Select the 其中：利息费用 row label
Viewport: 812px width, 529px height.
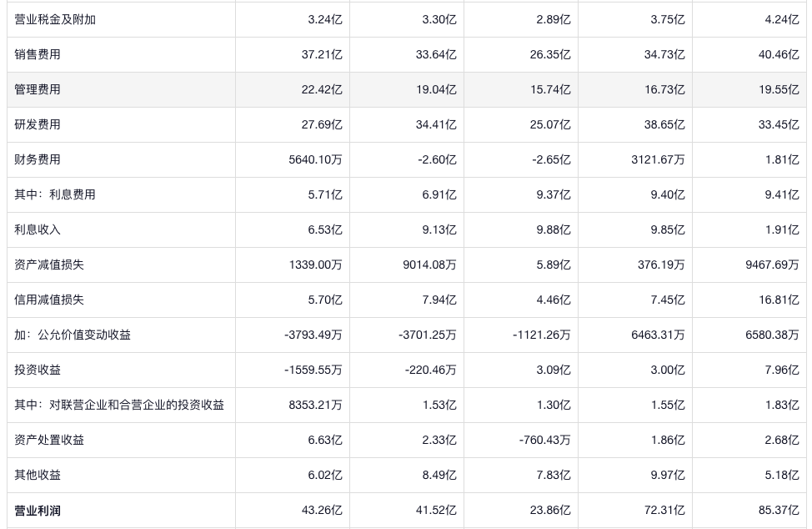coord(55,194)
